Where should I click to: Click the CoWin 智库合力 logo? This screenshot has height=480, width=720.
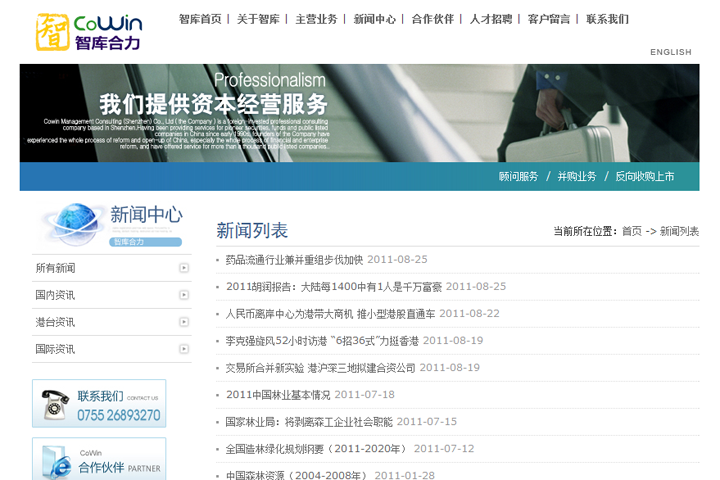(x=88, y=31)
